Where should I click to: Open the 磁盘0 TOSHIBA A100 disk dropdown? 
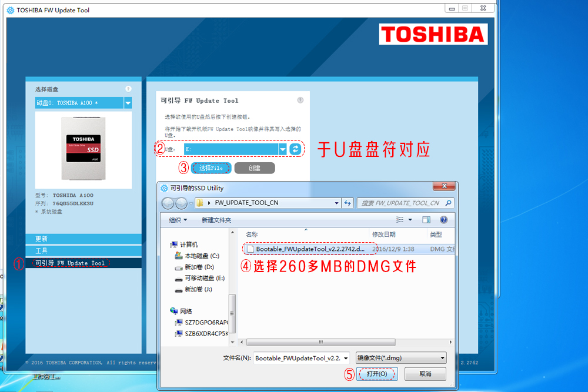pos(128,103)
